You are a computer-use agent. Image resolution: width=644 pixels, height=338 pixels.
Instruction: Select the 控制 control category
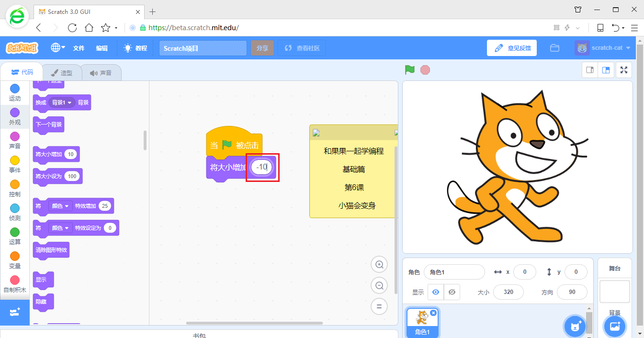pyautogui.click(x=15, y=189)
